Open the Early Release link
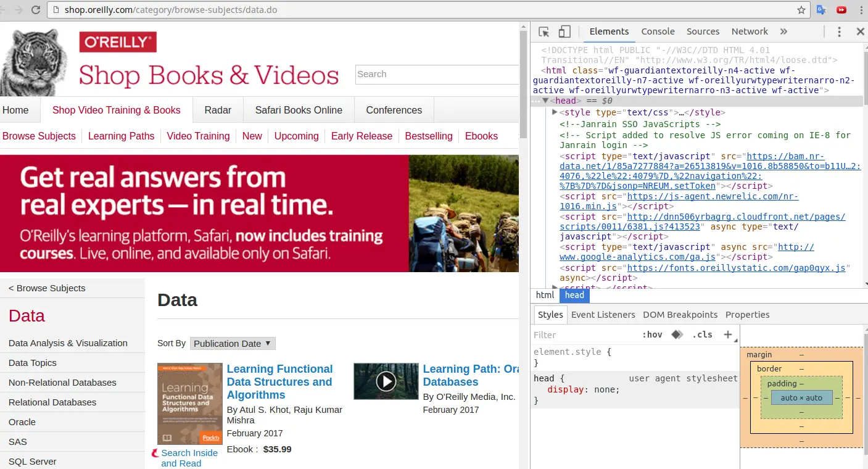The height and width of the screenshot is (469, 868). pos(362,136)
